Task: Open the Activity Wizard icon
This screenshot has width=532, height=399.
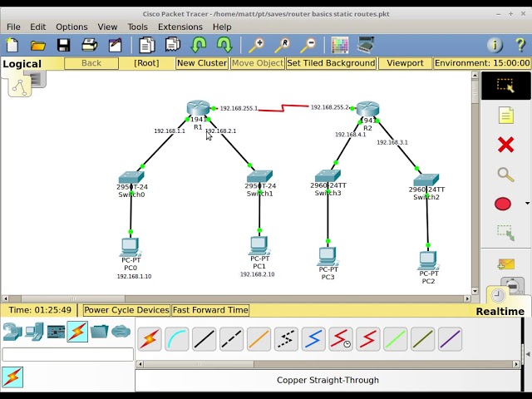Action: pyautogui.click(x=115, y=45)
